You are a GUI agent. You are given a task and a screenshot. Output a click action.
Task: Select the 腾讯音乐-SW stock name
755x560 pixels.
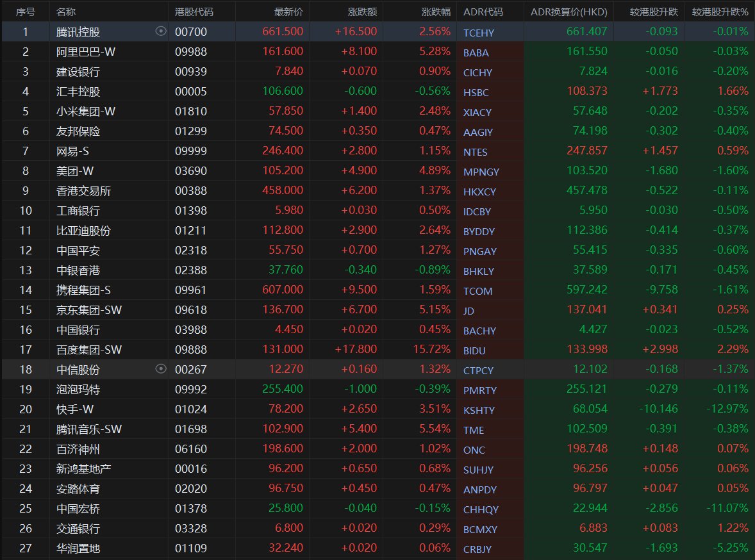89,429
